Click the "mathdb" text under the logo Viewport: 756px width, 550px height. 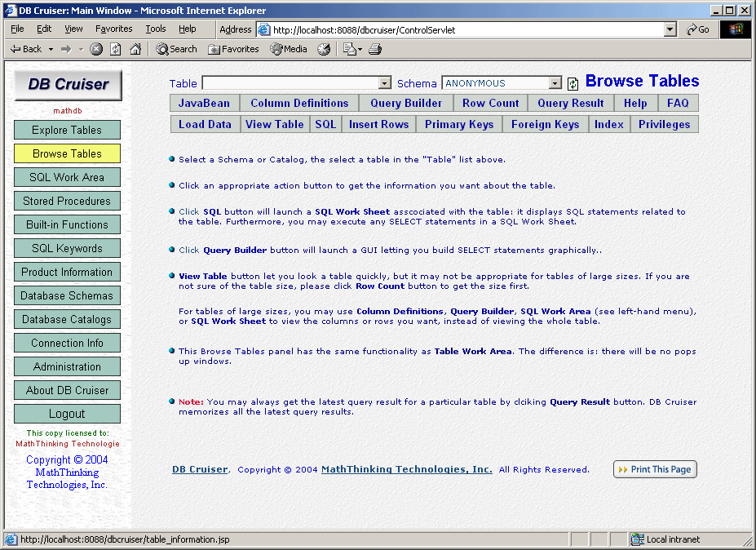68,111
